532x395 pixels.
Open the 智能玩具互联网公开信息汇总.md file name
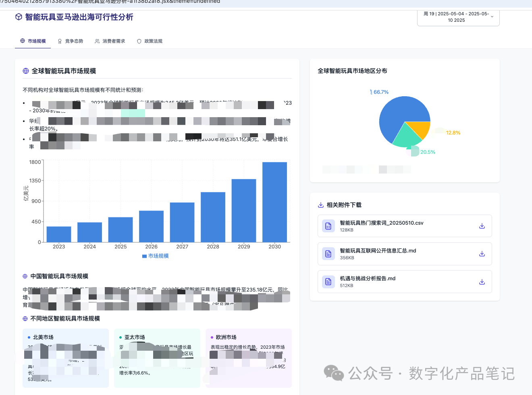(378, 250)
